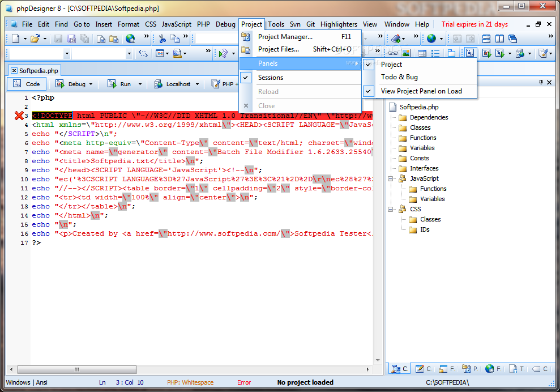Open the JavaScript menu
Screen dimensions: 560x392
pyautogui.click(x=177, y=24)
